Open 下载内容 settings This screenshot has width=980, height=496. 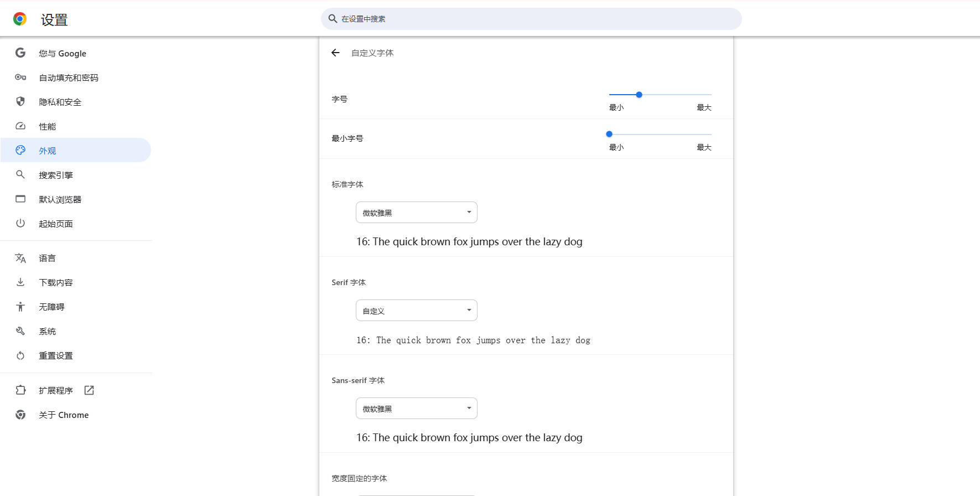[x=76, y=282]
